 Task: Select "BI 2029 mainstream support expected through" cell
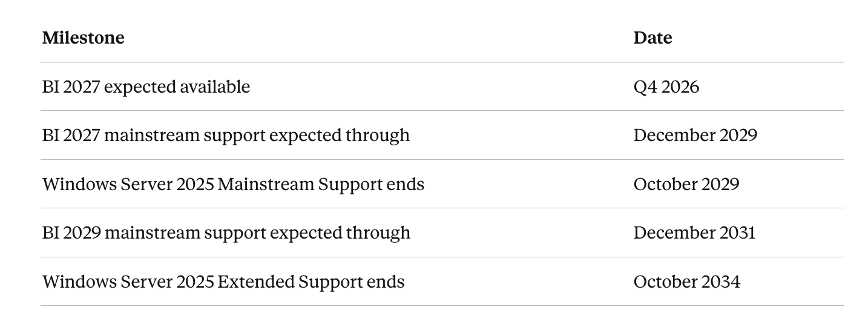tap(226, 233)
